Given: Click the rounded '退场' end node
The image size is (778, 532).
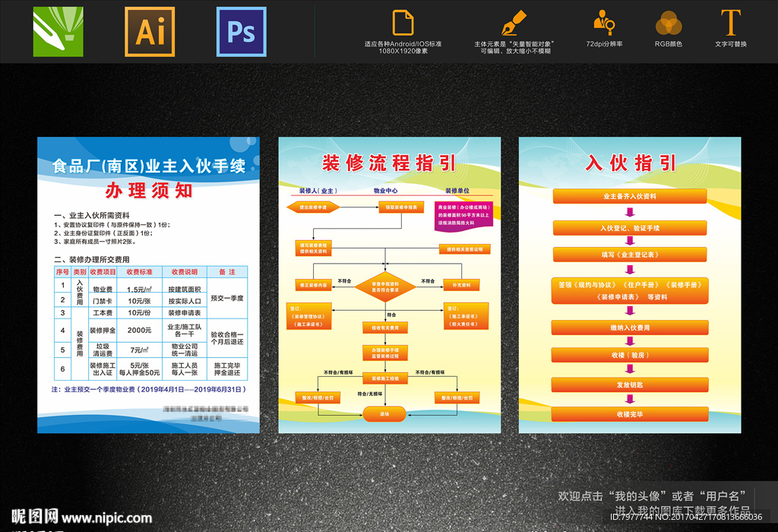Looking at the screenshot, I should [x=384, y=414].
